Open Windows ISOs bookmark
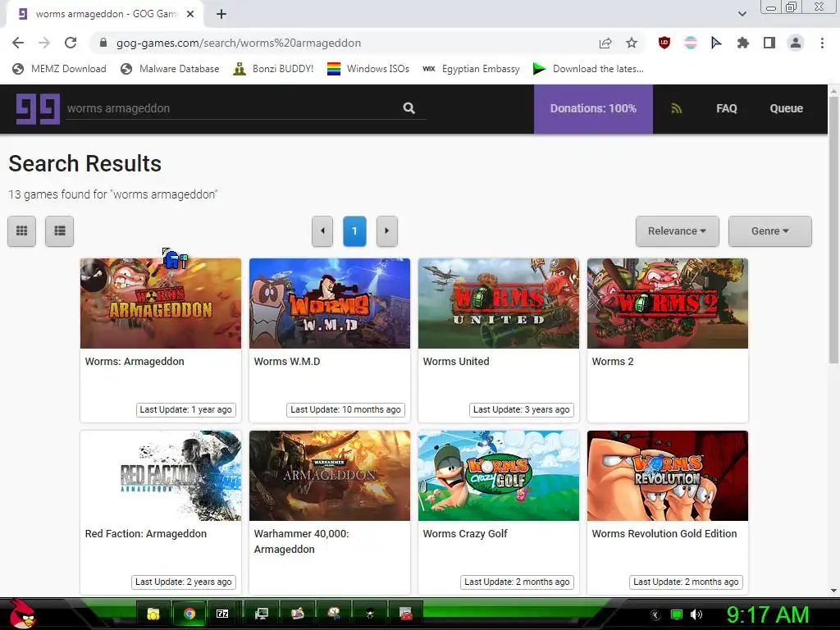The image size is (840, 630). tap(368, 69)
